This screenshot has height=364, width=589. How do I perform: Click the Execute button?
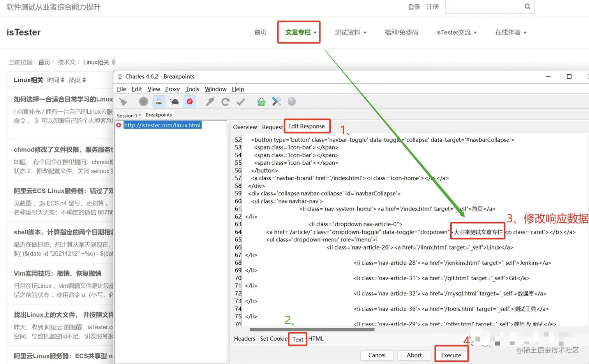pos(451,355)
